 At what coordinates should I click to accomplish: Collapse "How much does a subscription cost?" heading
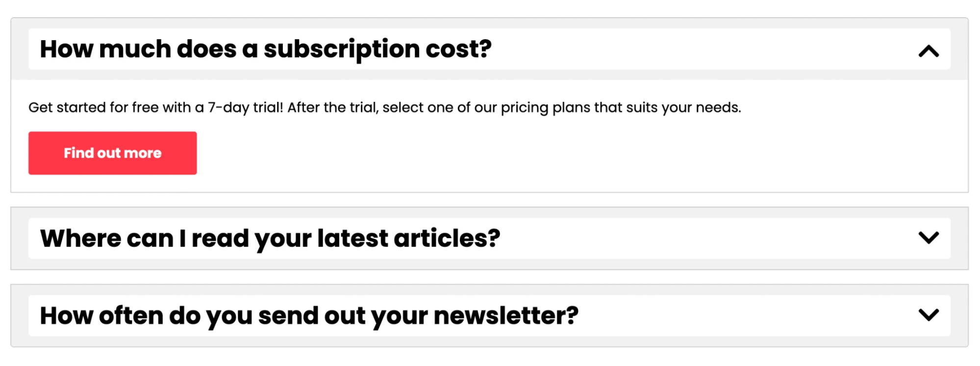tap(265, 49)
